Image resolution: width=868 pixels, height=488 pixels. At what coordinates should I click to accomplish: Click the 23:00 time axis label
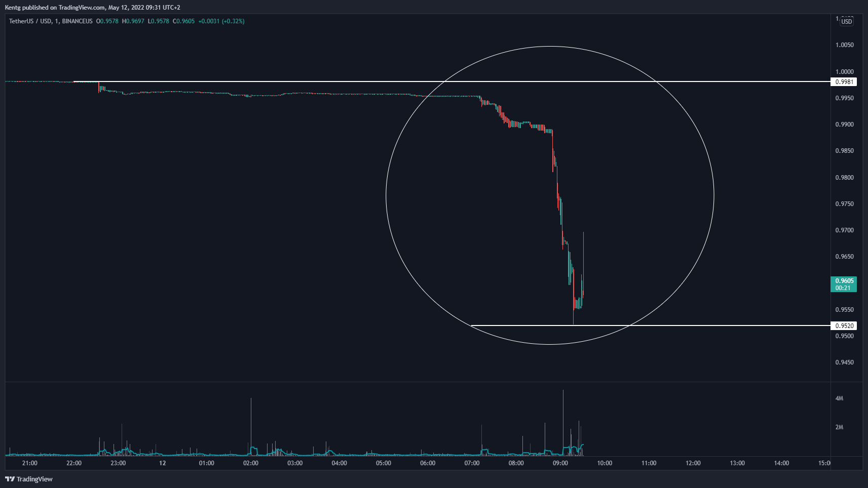pyautogui.click(x=118, y=463)
